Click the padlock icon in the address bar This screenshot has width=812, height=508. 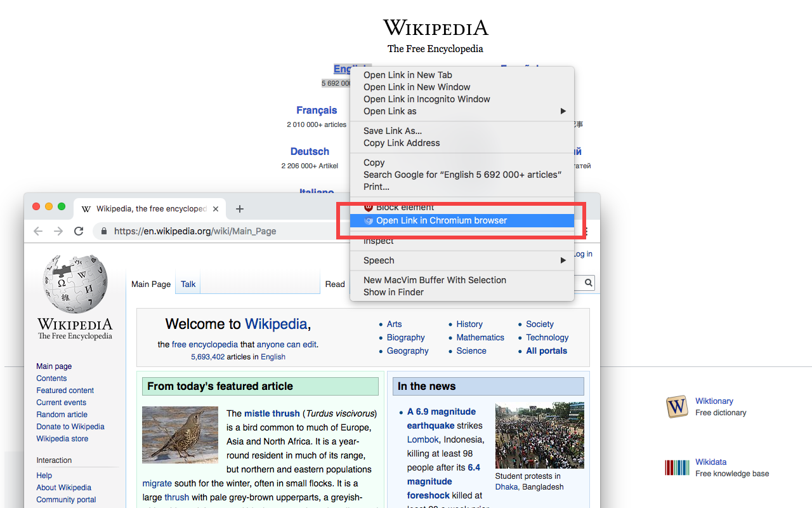(103, 231)
